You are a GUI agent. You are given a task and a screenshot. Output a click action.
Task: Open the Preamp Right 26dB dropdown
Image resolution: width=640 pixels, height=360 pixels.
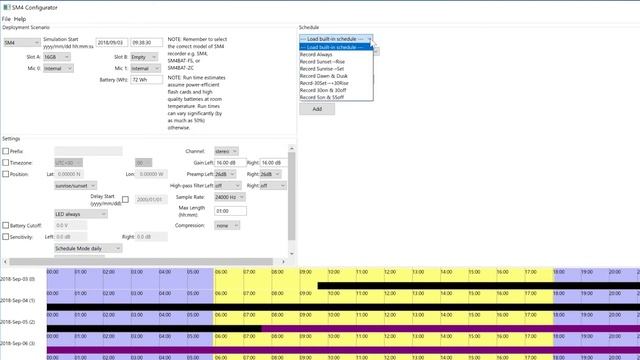271,174
